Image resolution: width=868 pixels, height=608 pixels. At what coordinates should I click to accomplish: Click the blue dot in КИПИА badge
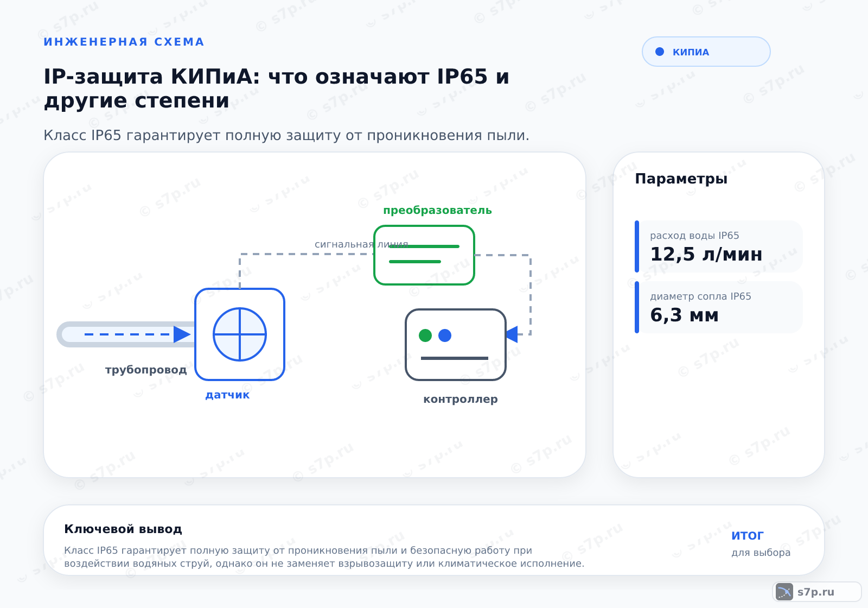660,52
